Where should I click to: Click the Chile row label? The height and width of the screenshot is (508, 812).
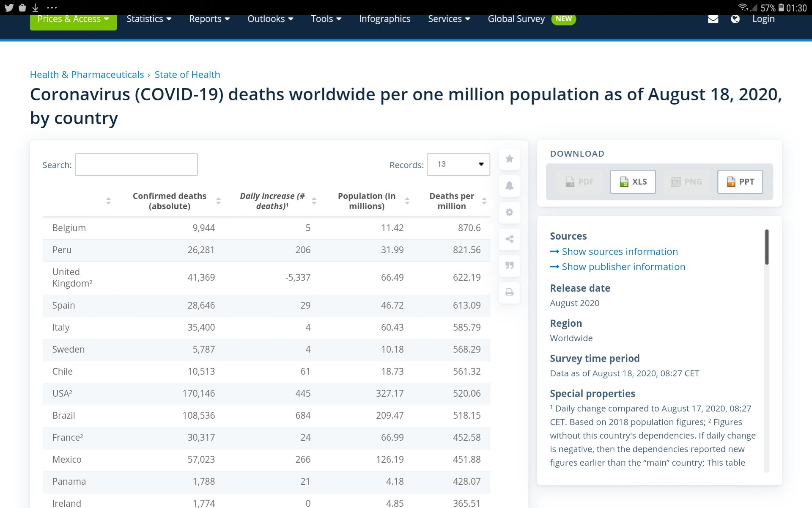pyautogui.click(x=62, y=371)
